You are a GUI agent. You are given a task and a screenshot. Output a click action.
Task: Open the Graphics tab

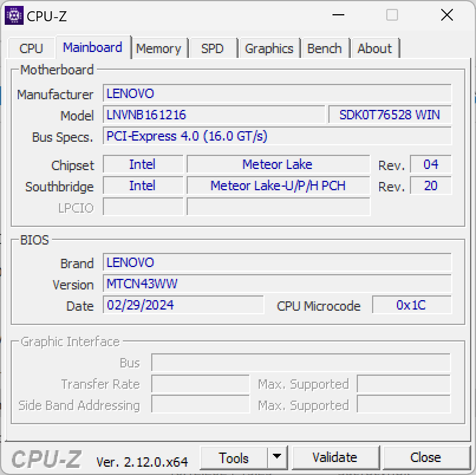(x=269, y=48)
